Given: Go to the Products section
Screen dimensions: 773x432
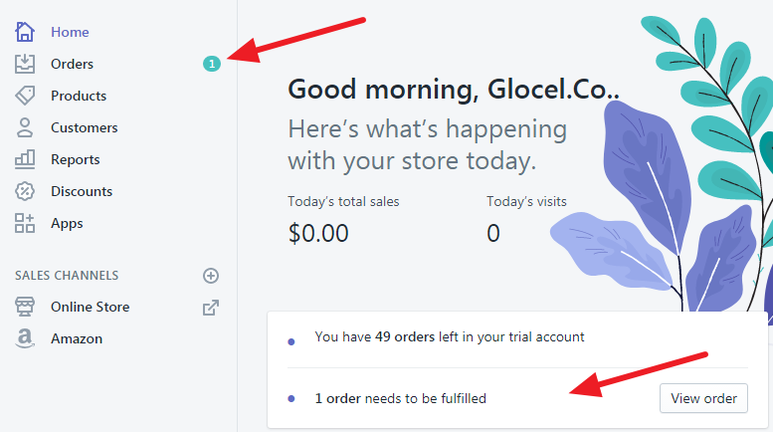Looking at the screenshot, I should [x=78, y=96].
